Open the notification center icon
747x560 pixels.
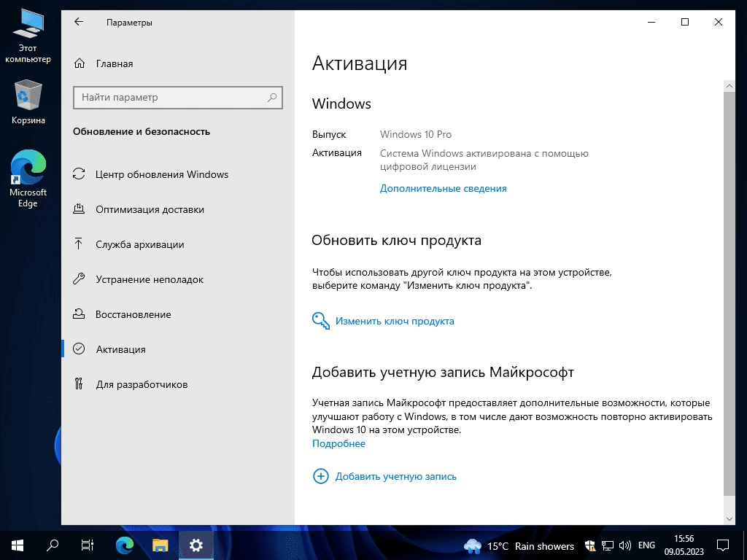[x=723, y=545]
